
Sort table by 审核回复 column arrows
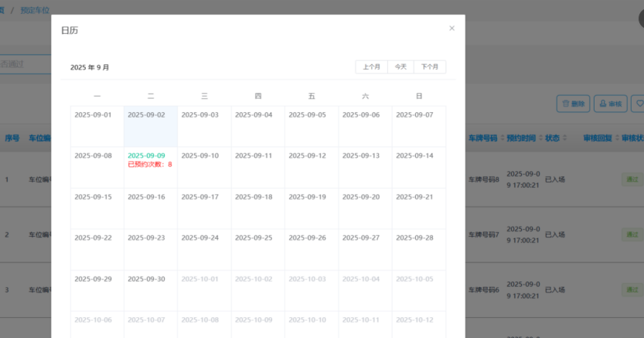point(617,138)
